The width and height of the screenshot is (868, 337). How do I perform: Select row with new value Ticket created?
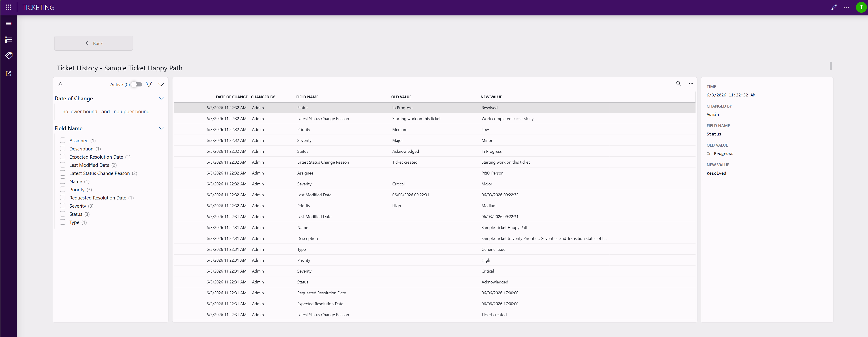point(435,315)
